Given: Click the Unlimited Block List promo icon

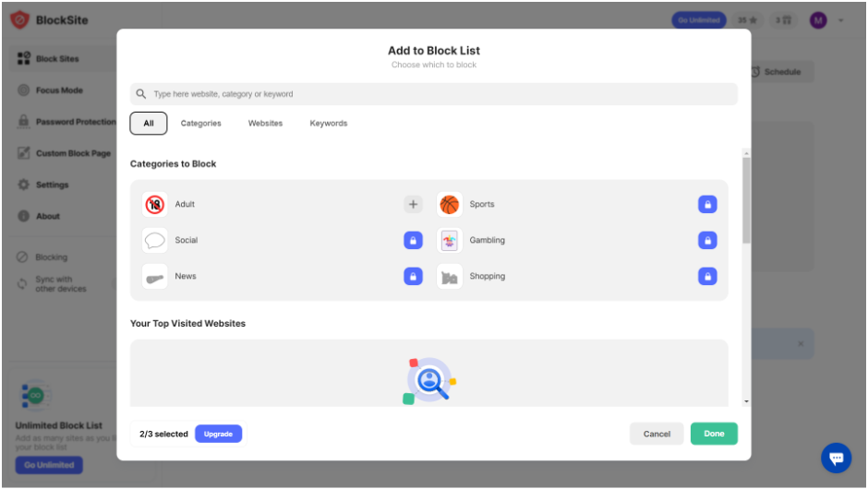Looking at the screenshot, I should (35, 395).
